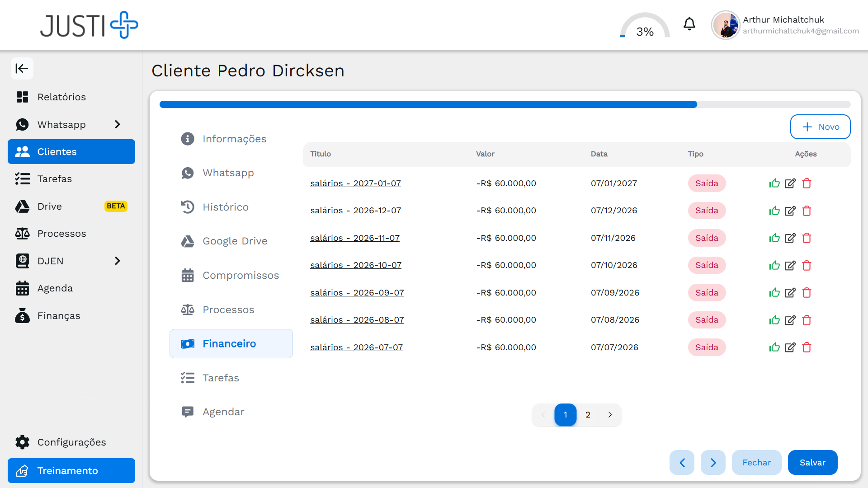Expand the Whatsapp sidebar submenu
The height and width of the screenshot is (488, 868).
click(118, 124)
